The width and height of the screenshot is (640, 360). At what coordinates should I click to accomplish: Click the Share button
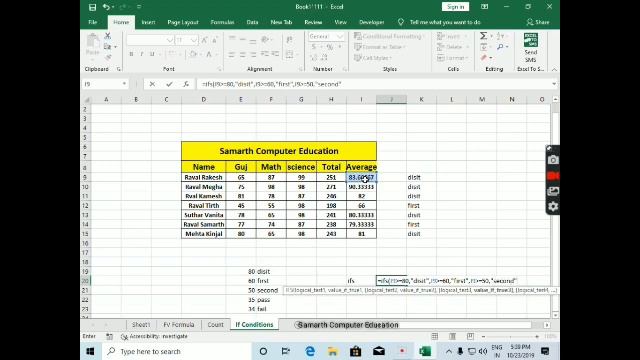538,22
